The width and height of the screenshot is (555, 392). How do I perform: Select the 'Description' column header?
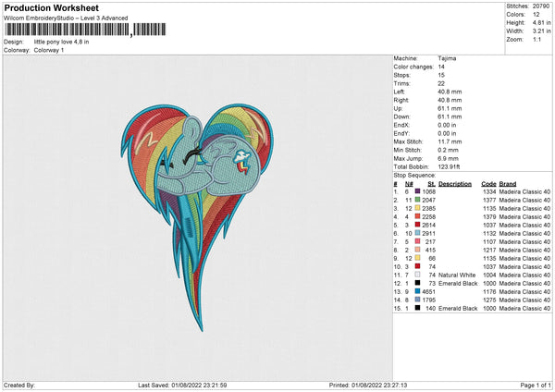pyautogui.click(x=455, y=184)
